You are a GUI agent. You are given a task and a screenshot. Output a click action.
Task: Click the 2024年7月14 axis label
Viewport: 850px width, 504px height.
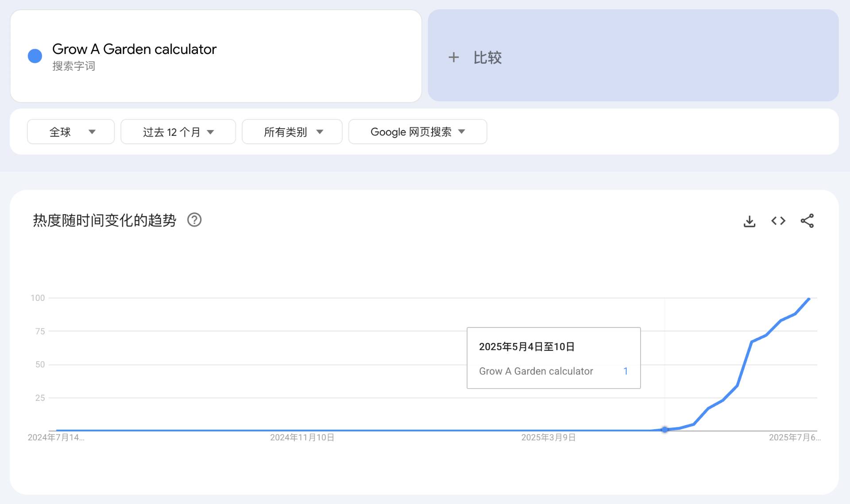[56, 438]
